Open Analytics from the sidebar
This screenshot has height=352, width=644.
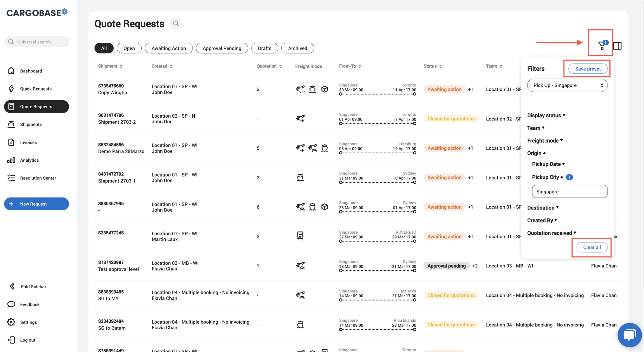[x=11, y=160]
